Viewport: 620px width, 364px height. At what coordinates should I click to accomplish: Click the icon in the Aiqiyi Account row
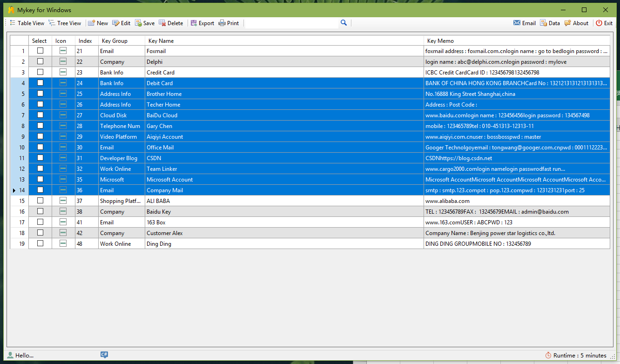[63, 136]
